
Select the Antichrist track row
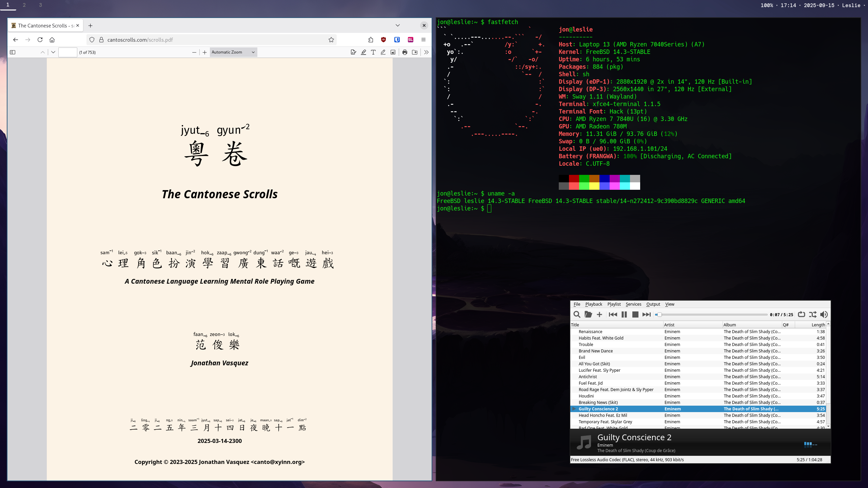tap(698, 377)
